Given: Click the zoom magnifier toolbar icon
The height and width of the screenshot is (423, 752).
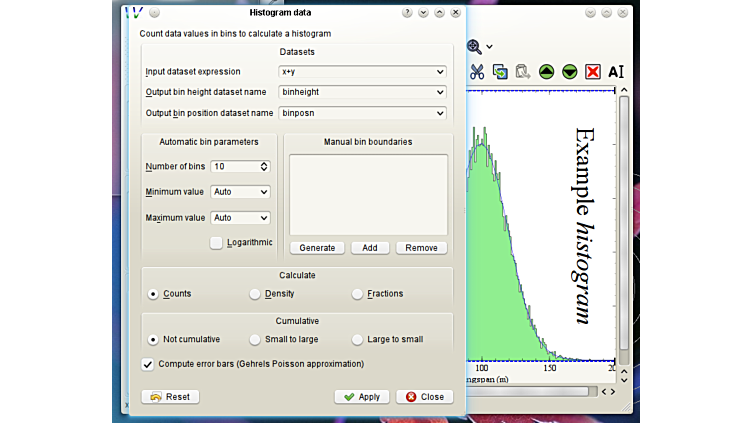Looking at the screenshot, I should [x=475, y=47].
